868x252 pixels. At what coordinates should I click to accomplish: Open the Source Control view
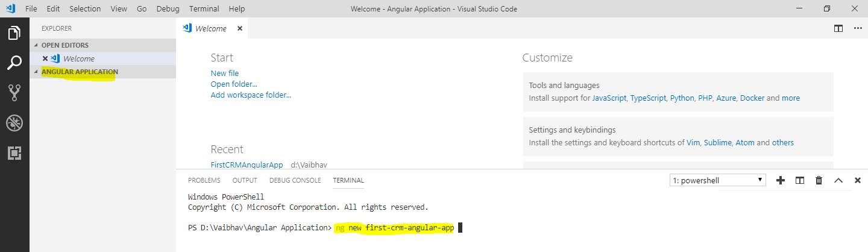coord(14,92)
